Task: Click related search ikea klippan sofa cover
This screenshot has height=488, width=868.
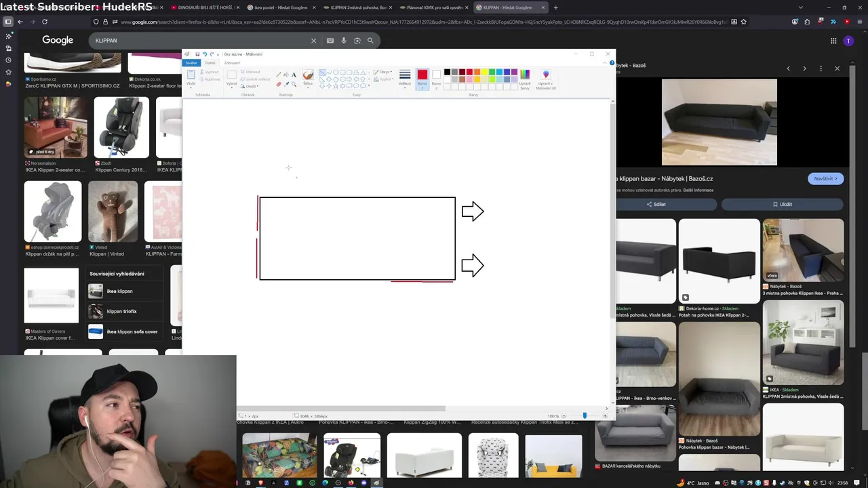Action: pos(125,331)
